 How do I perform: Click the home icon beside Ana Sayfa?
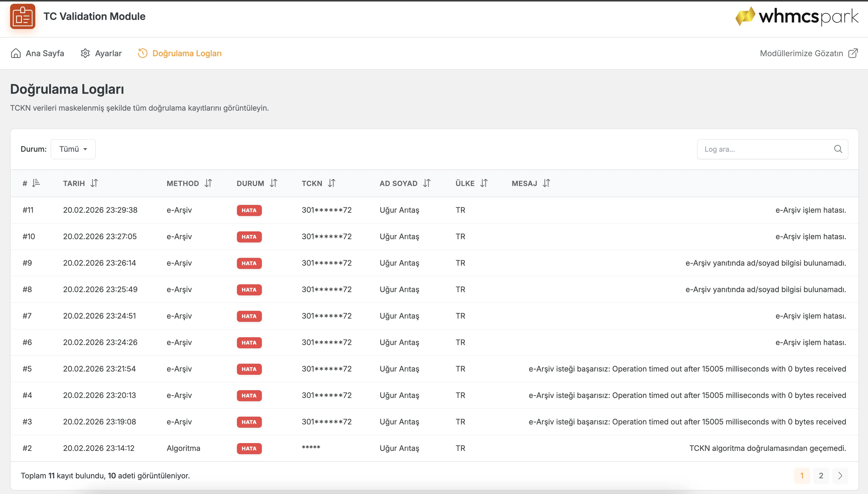pos(16,53)
